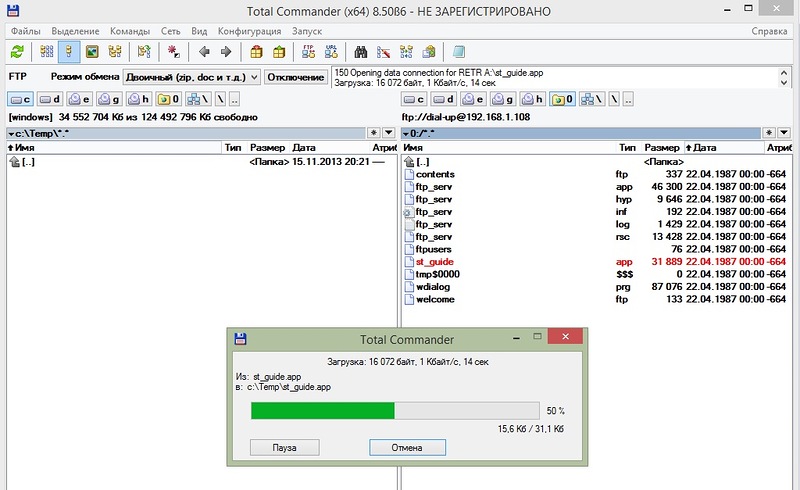Select optical drive e in the left panel
Image resolution: width=800 pixels, height=490 pixels.
(79, 100)
